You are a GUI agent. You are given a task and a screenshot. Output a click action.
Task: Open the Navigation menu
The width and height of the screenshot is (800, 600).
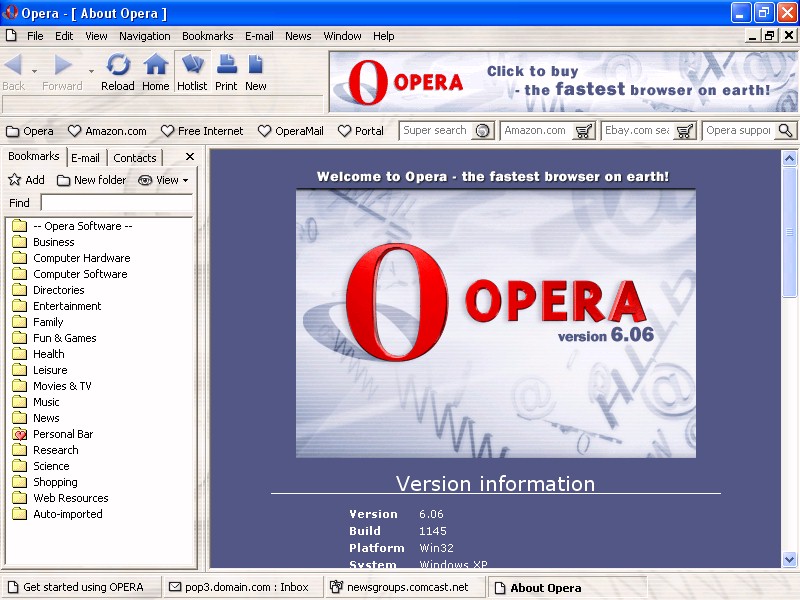coord(144,36)
